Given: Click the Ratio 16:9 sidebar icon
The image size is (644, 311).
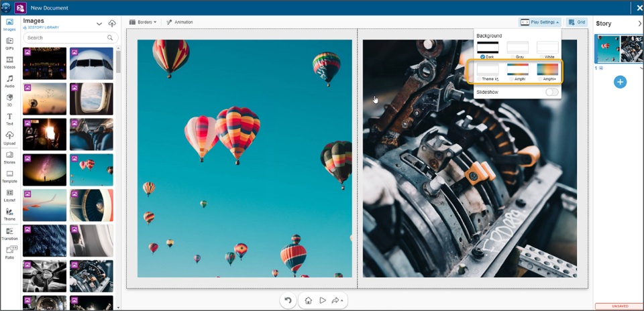Looking at the screenshot, I should pos(9,252).
